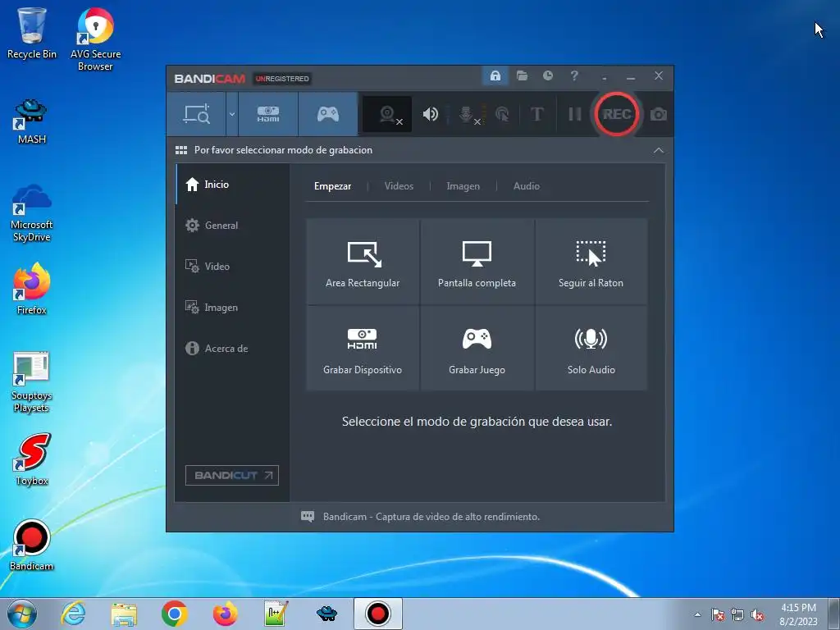Open File Explorer from the taskbar
The image size is (840, 630).
[x=124, y=614]
